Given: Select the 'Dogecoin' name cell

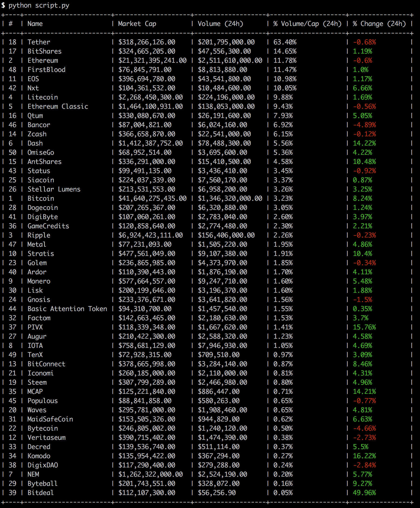Looking at the screenshot, I should pos(43,208).
